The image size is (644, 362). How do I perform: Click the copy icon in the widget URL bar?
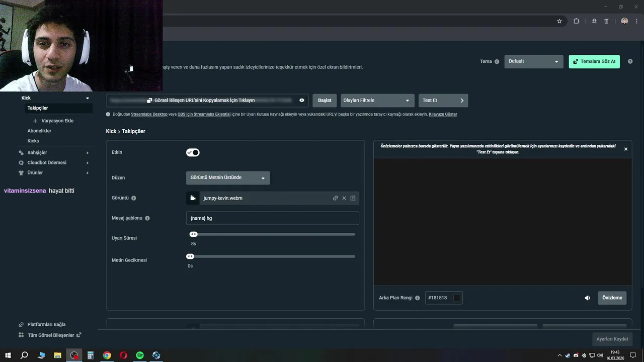tap(149, 100)
